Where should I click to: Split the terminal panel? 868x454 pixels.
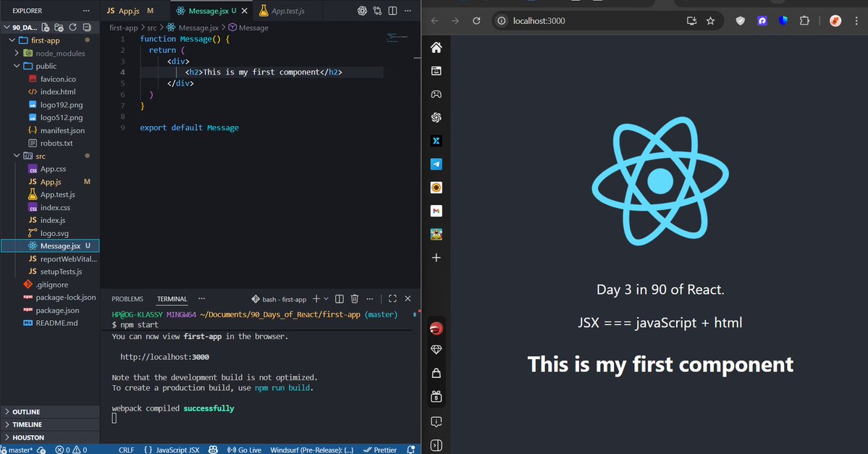340,298
